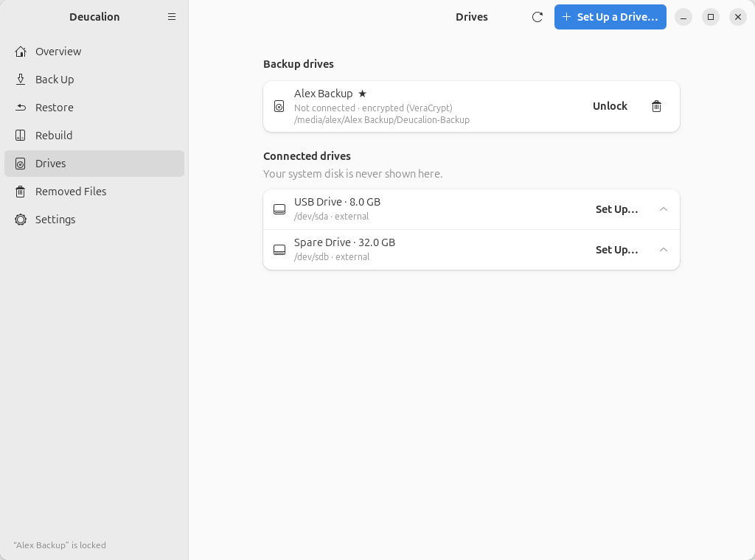Set up the USB Drive 8.0 GB
The height and width of the screenshot is (560, 755).
pos(617,209)
